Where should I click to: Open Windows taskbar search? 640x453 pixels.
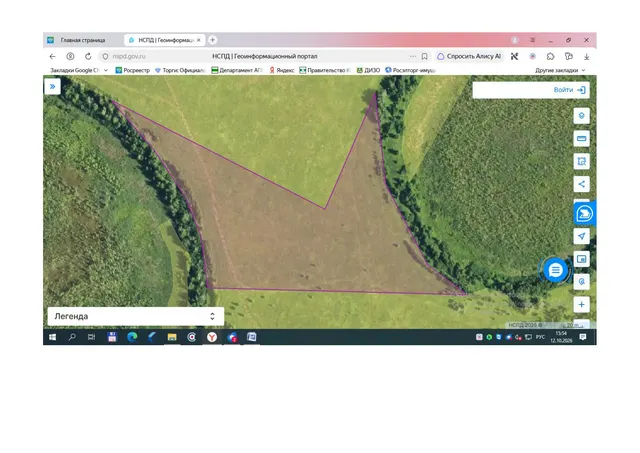pyautogui.click(x=72, y=337)
